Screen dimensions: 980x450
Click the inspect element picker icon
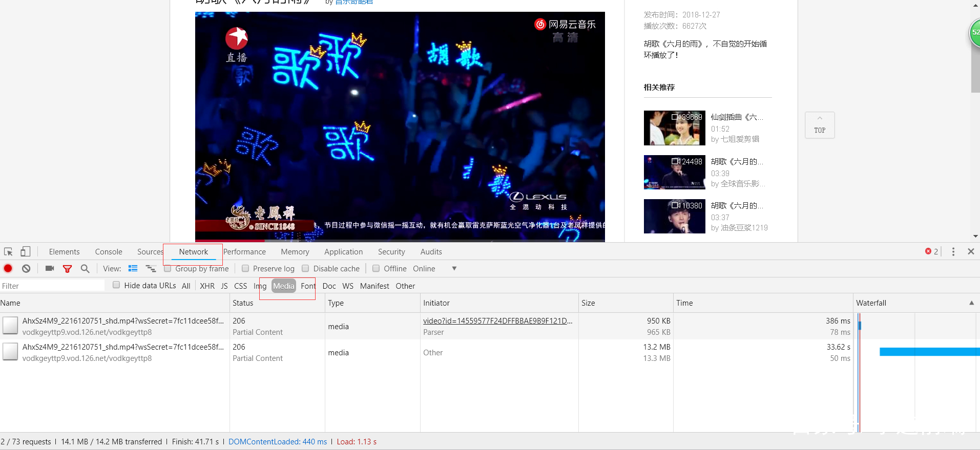pos(8,252)
